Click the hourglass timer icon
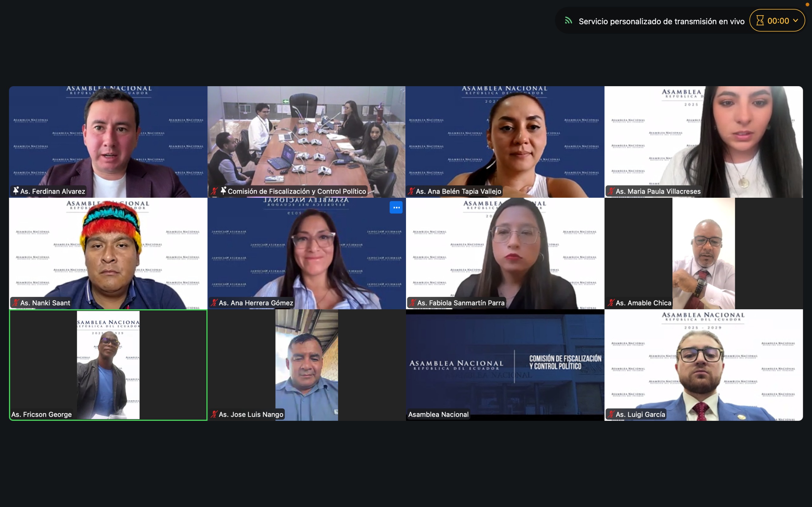The width and height of the screenshot is (812, 507). 760,21
